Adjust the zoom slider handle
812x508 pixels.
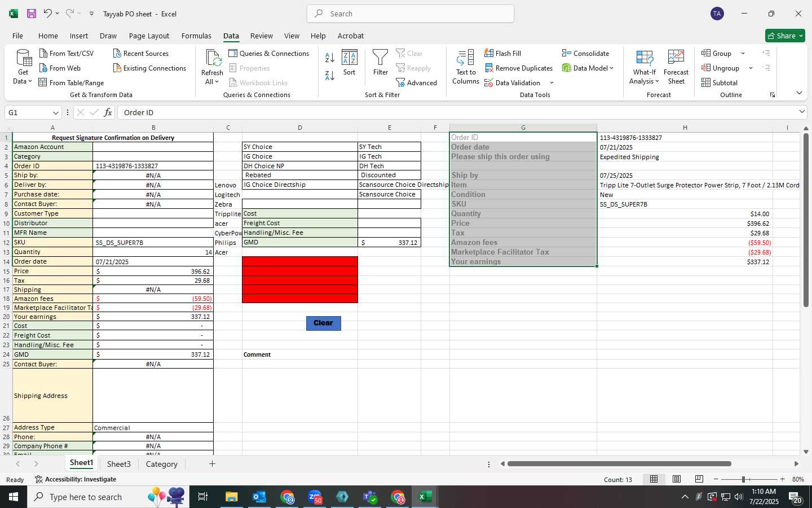coord(744,479)
